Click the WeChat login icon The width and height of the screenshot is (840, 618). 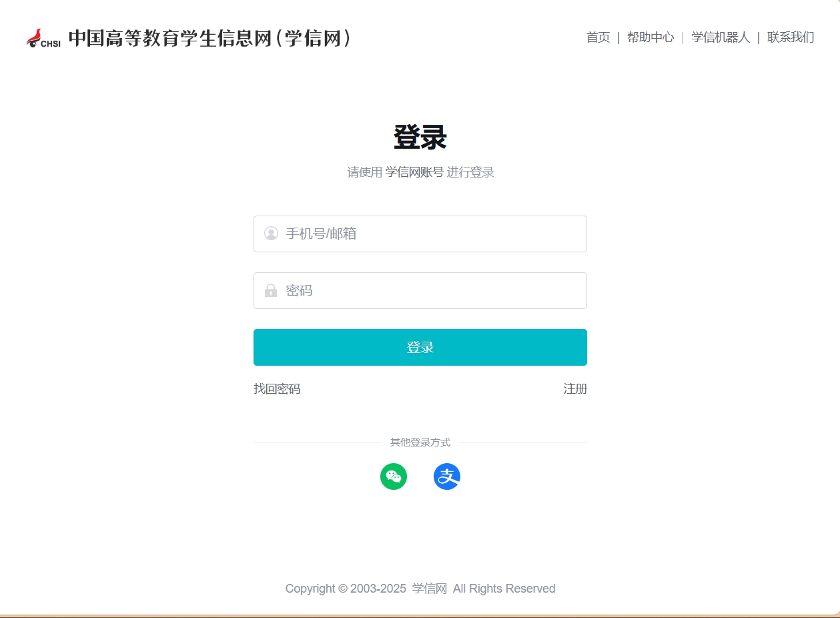coord(394,477)
